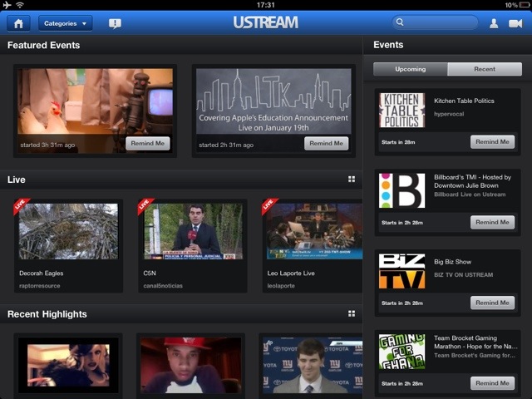Screen dimensions: 532x399
Task: Tap the USTREAM logo
Action: coord(266,22)
